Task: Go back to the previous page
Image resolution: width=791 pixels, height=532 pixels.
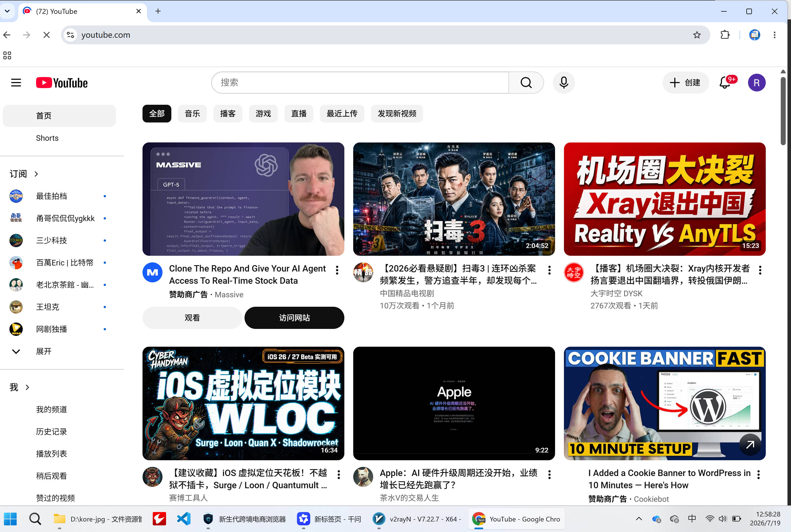Action: pyautogui.click(x=7, y=35)
